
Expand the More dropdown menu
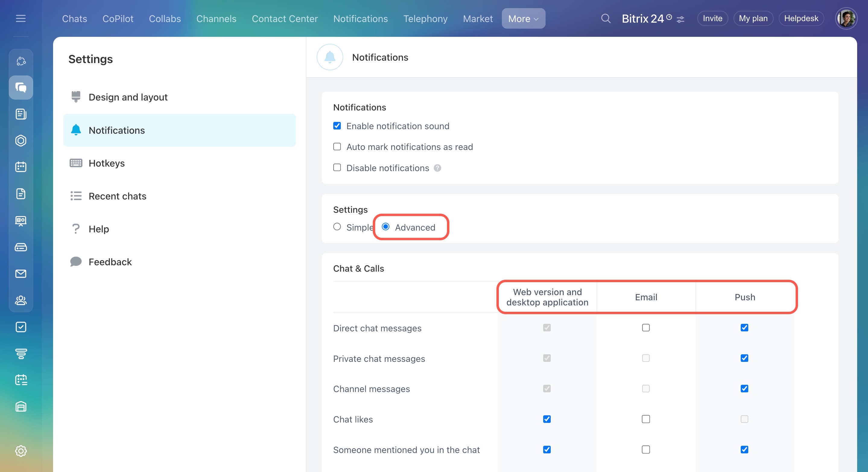523,18
